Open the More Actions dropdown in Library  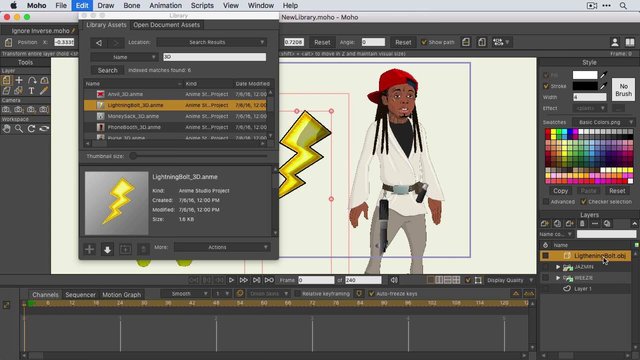(x=222, y=247)
